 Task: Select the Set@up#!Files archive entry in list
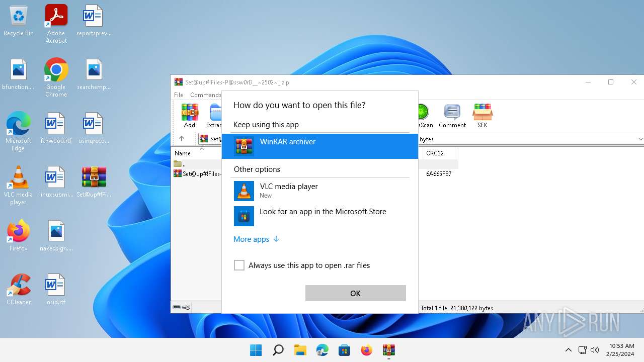[x=198, y=173]
